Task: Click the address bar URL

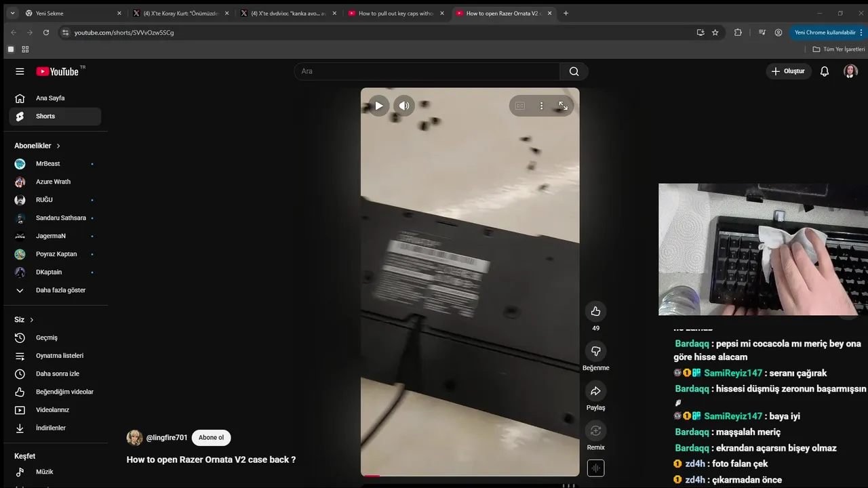Action: pyautogui.click(x=124, y=33)
